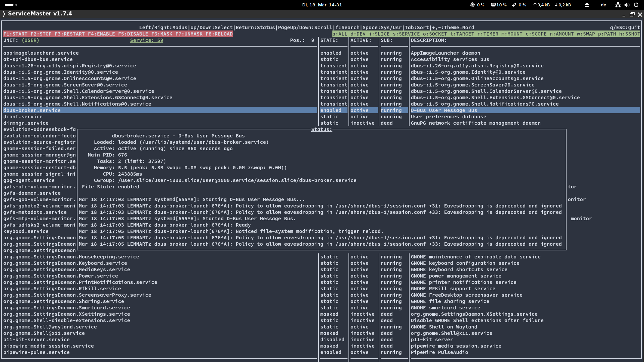Image resolution: width=644 pixels, height=362 pixels.
Task: Click the underlined Service: 59 header
Action: (x=147, y=40)
